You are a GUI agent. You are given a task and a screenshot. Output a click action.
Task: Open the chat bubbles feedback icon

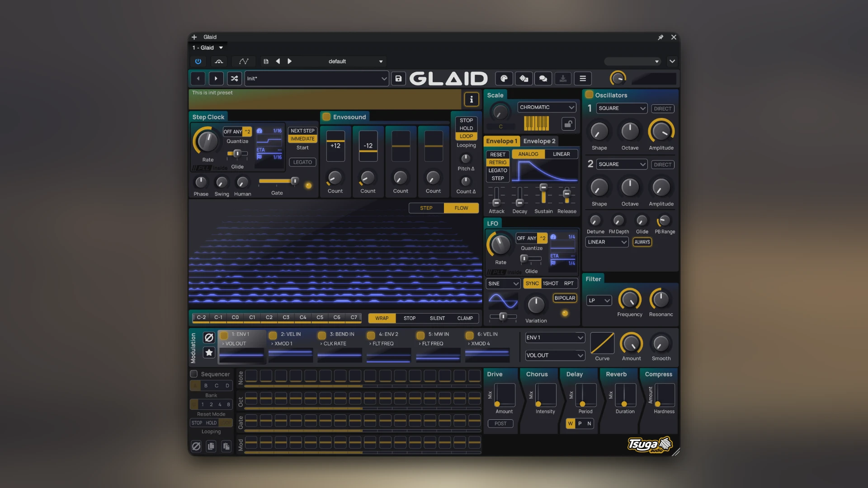543,79
